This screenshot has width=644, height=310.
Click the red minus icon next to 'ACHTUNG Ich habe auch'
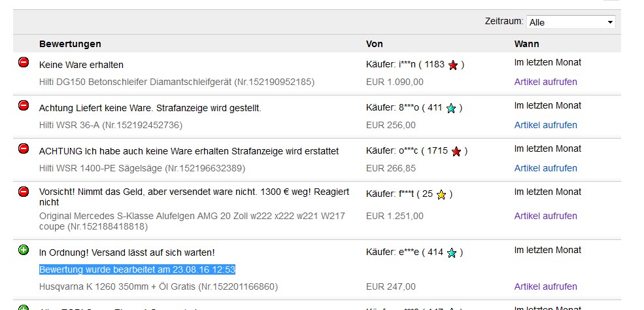click(x=24, y=148)
